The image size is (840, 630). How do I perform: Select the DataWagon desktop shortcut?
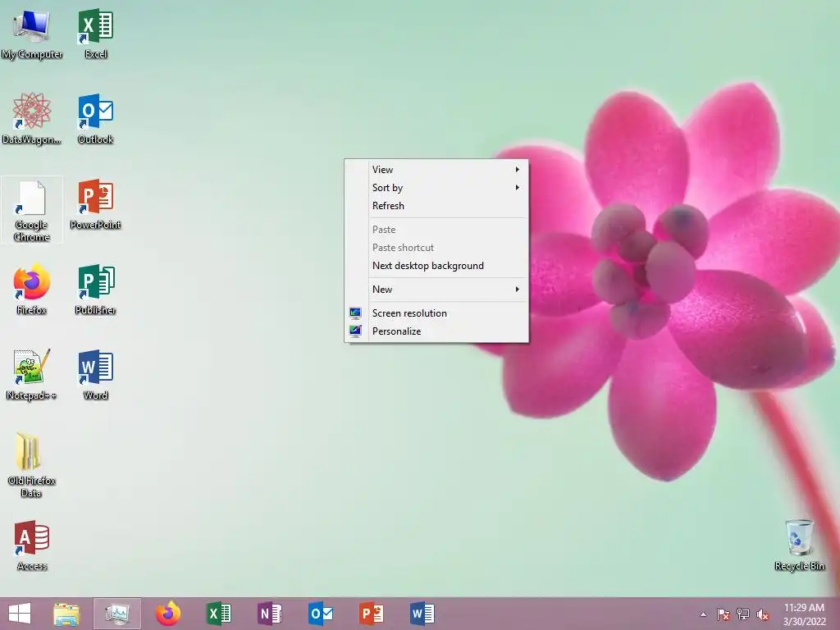[32, 119]
